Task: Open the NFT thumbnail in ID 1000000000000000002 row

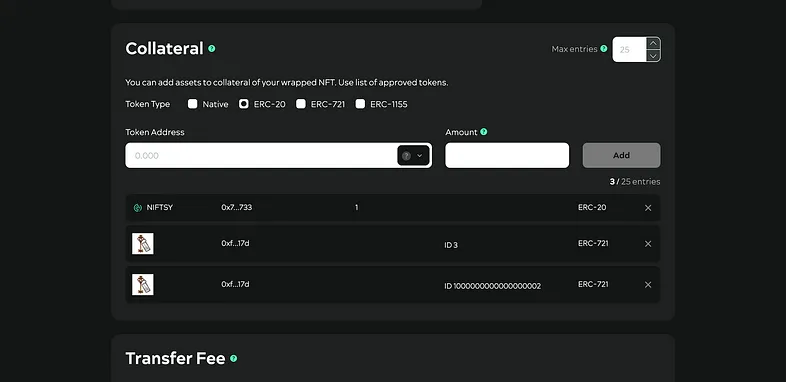Action: [143, 284]
